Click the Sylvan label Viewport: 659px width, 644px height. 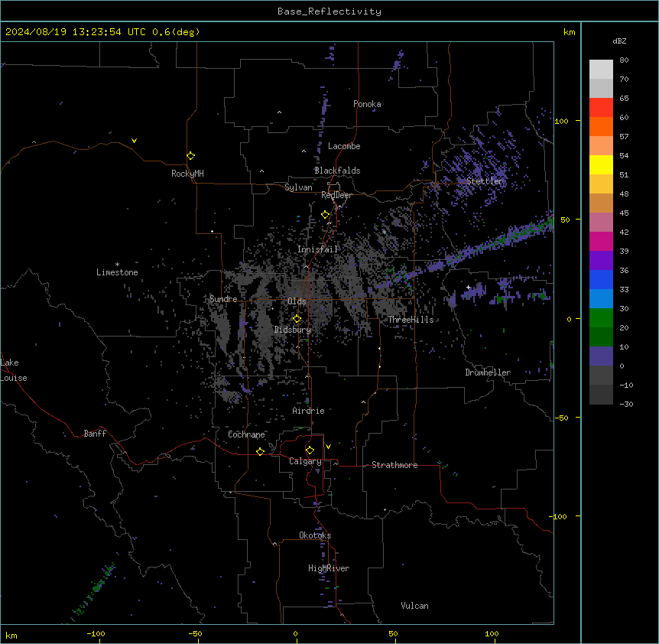click(298, 187)
